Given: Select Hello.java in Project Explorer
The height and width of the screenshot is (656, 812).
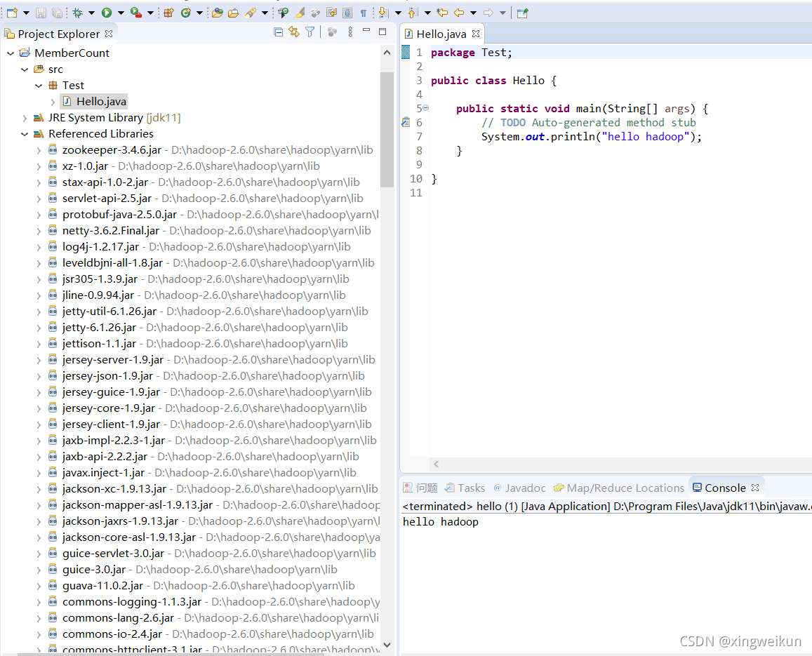Looking at the screenshot, I should coord(94,102).
